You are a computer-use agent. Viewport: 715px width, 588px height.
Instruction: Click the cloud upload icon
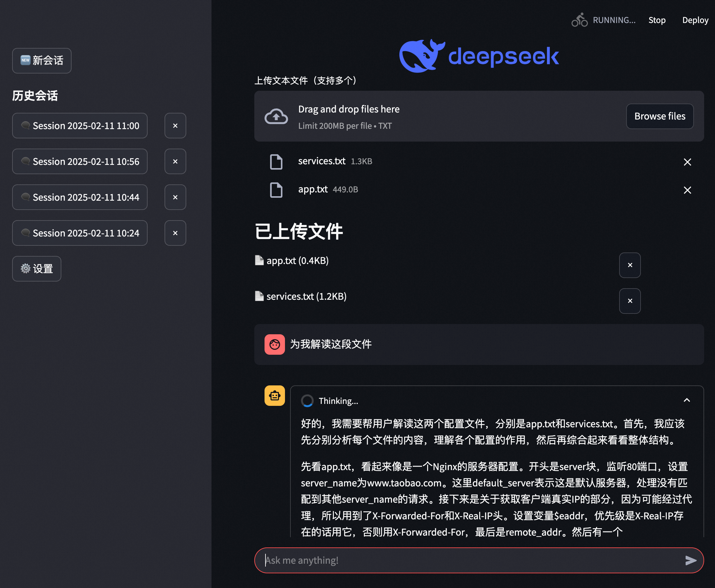276,117
